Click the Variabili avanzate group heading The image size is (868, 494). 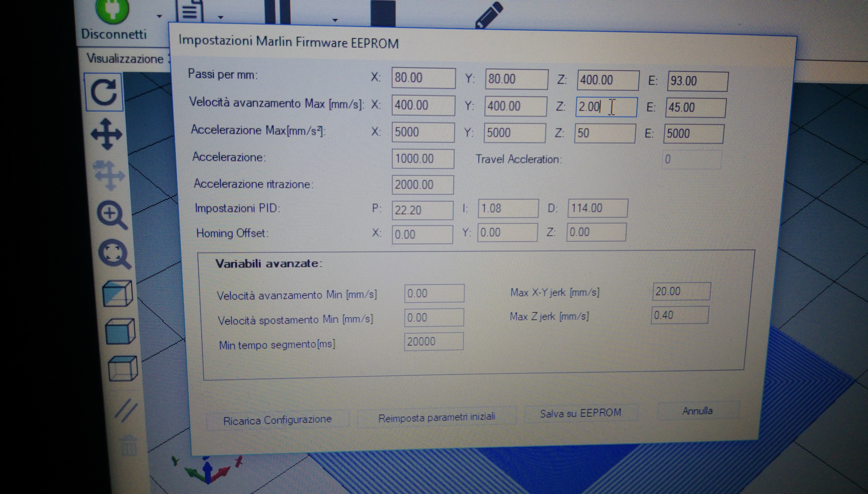(269, 263)
